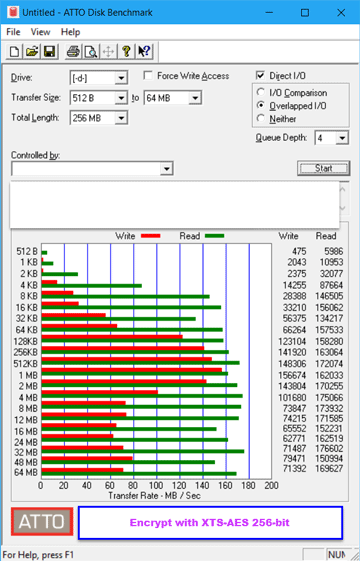Viewport: 360px width, 561px height.
Task: Uncheck the Direct I/O checkbox
Action: (260, 75)
